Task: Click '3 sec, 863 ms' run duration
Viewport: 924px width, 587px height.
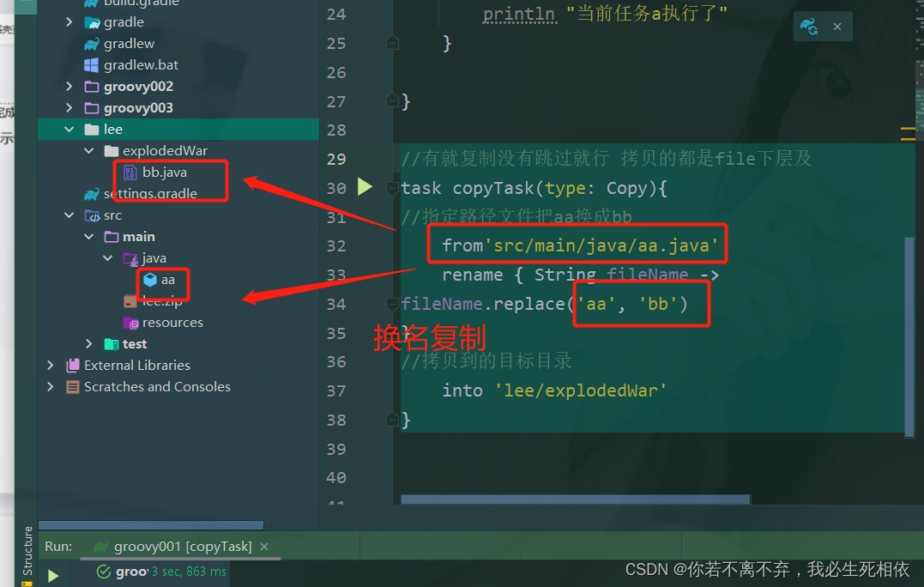Action: (189, 572)
